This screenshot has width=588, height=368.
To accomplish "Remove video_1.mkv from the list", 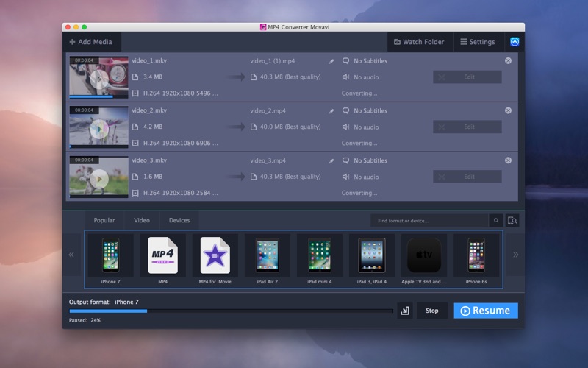I will click(x=508, y=60).
